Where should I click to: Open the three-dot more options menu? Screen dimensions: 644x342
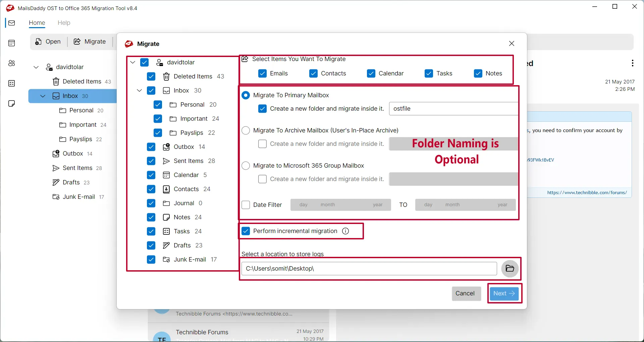pyautogui.click(x=632, y=63)
